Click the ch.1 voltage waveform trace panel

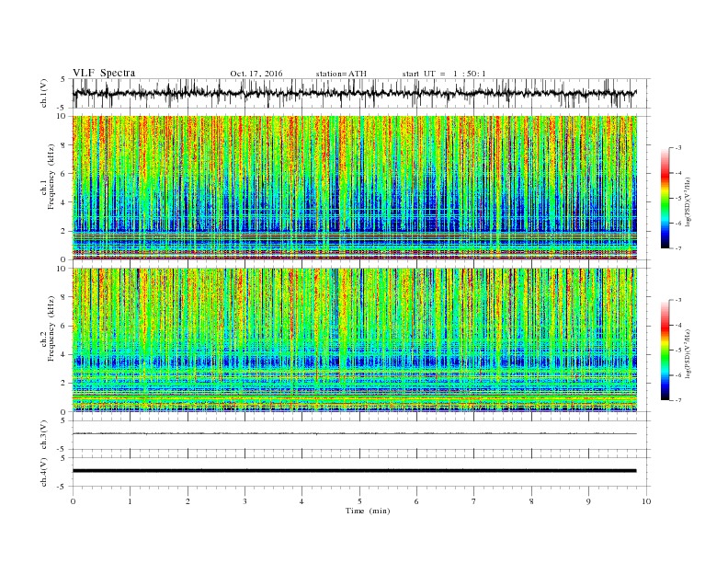click(x=361, y=93)
